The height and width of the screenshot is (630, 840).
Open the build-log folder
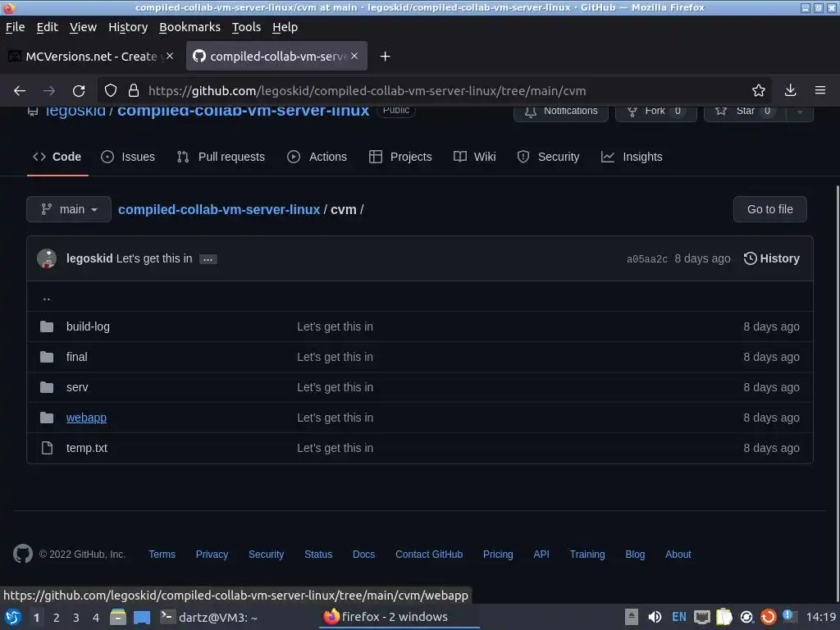[88, 326]
